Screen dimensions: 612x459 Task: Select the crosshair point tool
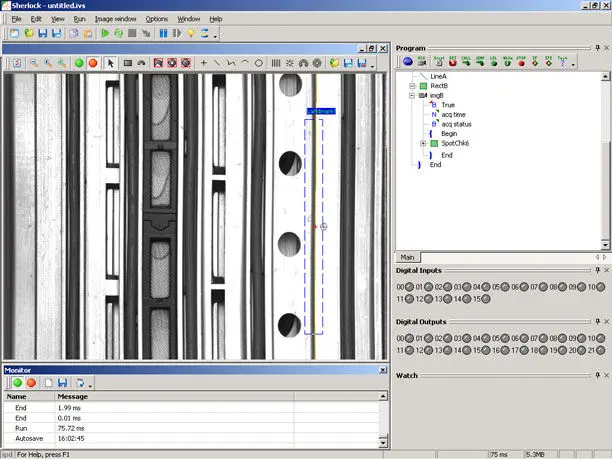[x=203, y=62]
